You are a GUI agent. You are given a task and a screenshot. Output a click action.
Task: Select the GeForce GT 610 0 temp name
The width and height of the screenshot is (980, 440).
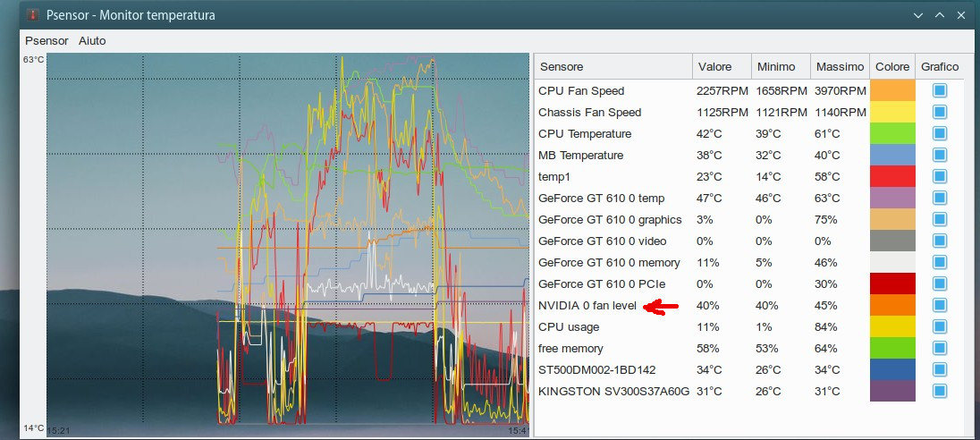click(601, 199)
